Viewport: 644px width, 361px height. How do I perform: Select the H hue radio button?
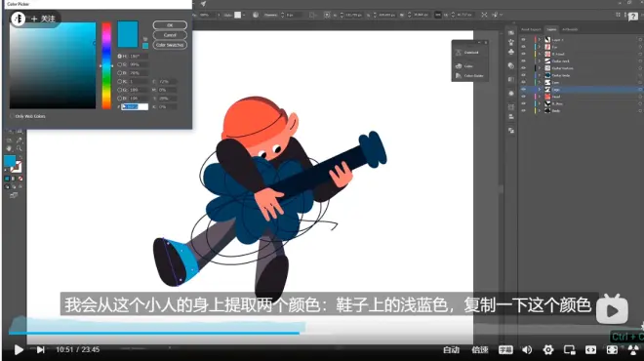119,57
